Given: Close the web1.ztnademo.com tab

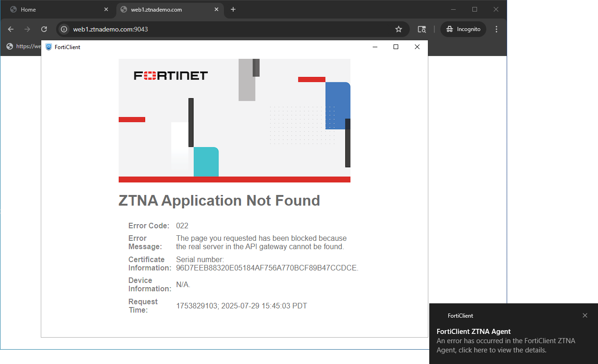Looking at the screenshot, I should [216, 10].
